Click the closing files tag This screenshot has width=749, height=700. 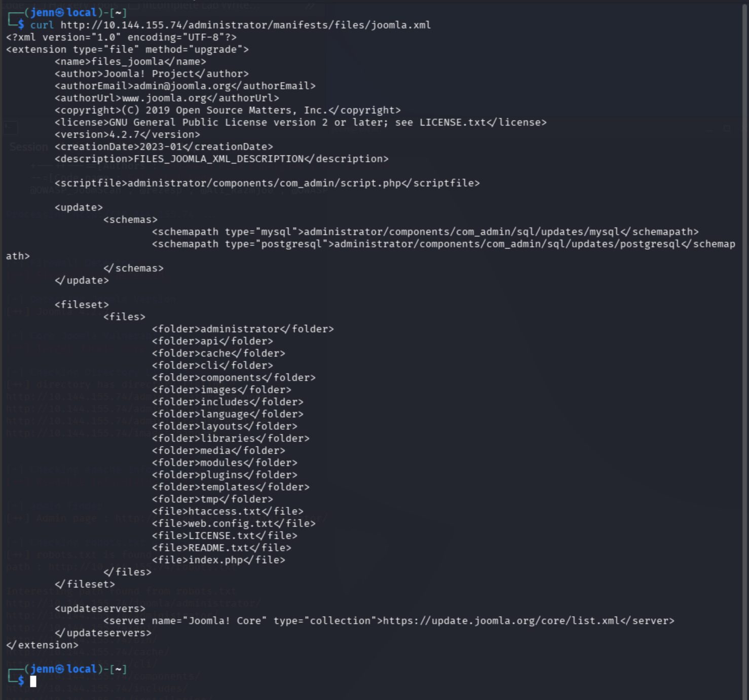click(127, 572)
